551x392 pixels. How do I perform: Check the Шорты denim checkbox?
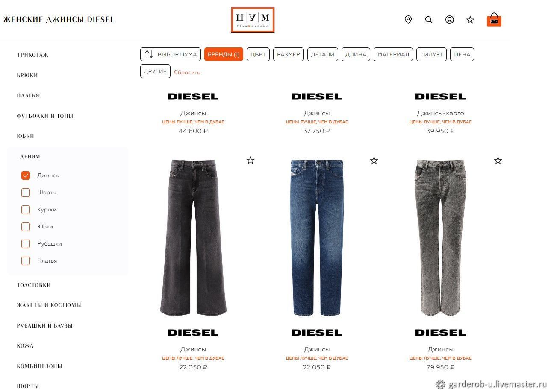coord(26,193)
